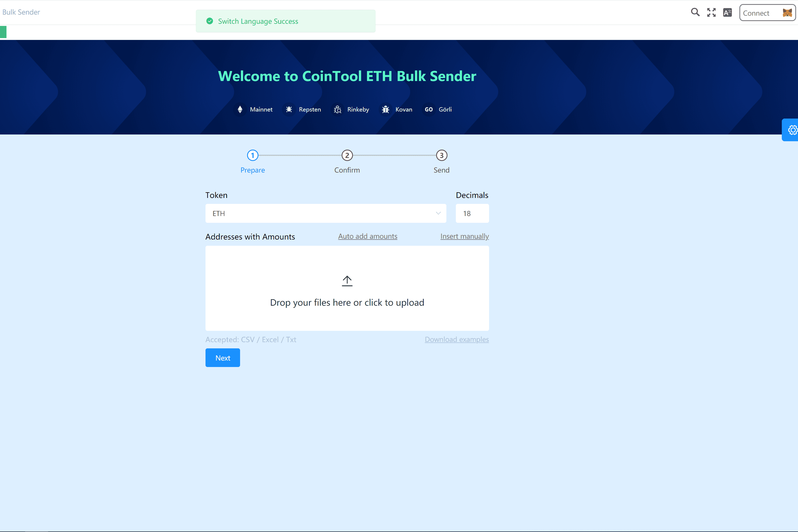Dismiss the Switch Language Success notification
Screen dimensions: 798x532
285,21
